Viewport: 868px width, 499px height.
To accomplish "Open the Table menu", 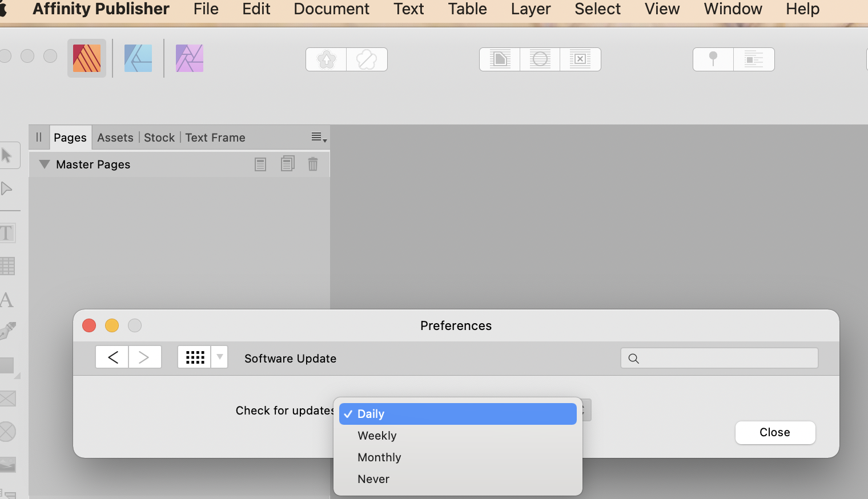I will [468, 9].
